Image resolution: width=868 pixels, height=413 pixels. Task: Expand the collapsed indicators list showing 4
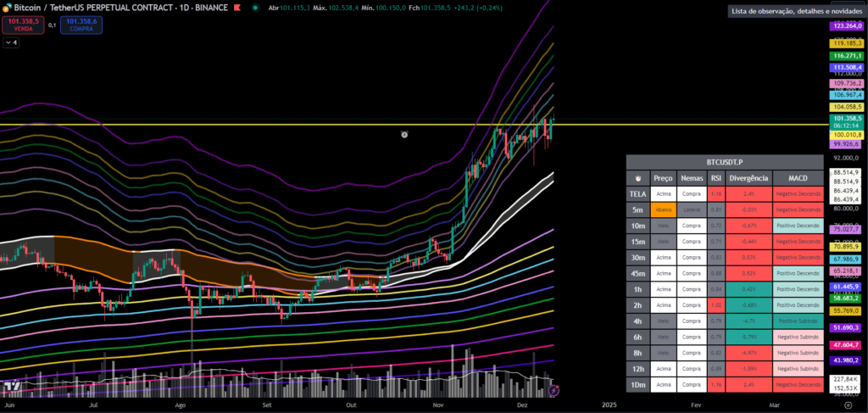[11, 42]
